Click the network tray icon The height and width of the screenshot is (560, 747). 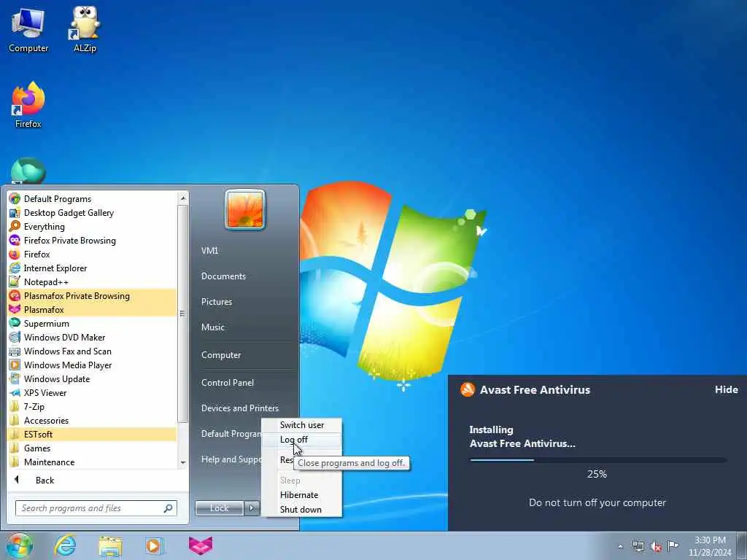coord(638,546)
